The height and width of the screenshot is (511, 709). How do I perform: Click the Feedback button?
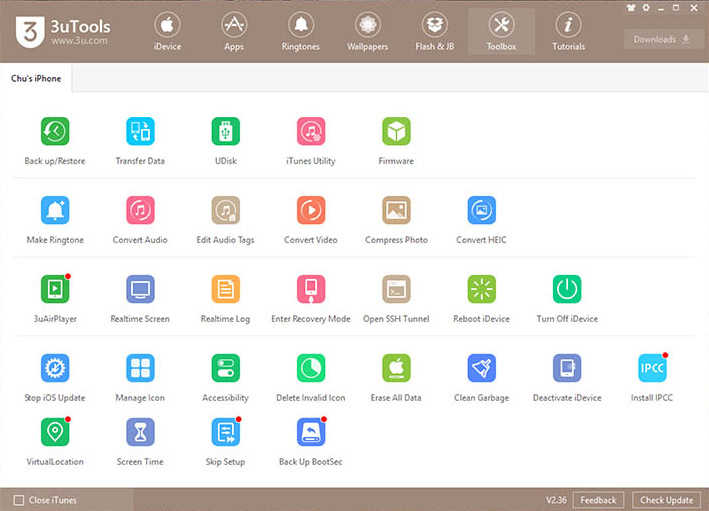tap(598, 500)
